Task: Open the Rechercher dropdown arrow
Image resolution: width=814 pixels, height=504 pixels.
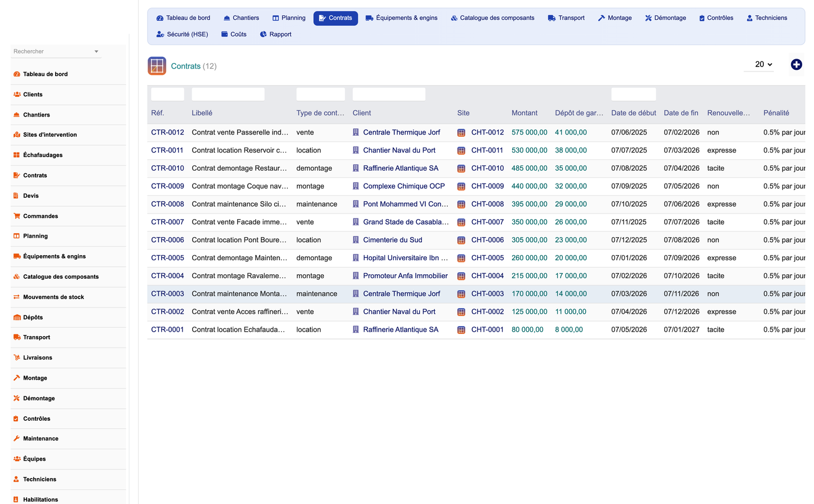Action: pyautogui.click(x=96, y=52)
